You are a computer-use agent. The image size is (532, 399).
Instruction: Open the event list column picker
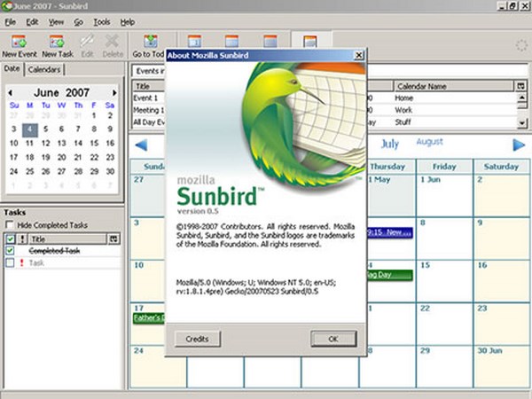[x=520, y=86]
